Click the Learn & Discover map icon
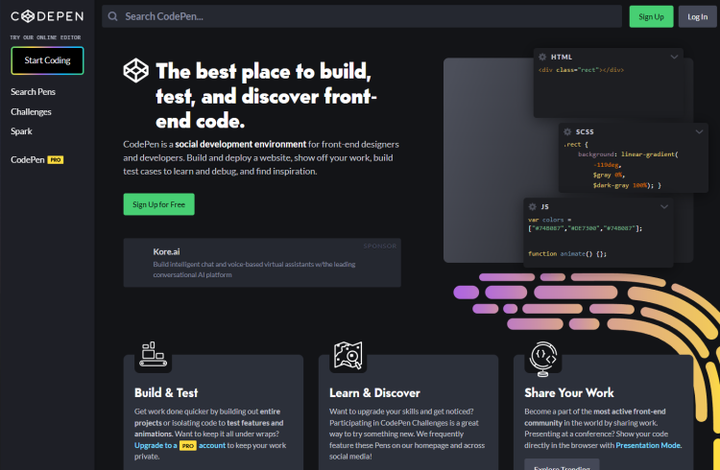 348,355
